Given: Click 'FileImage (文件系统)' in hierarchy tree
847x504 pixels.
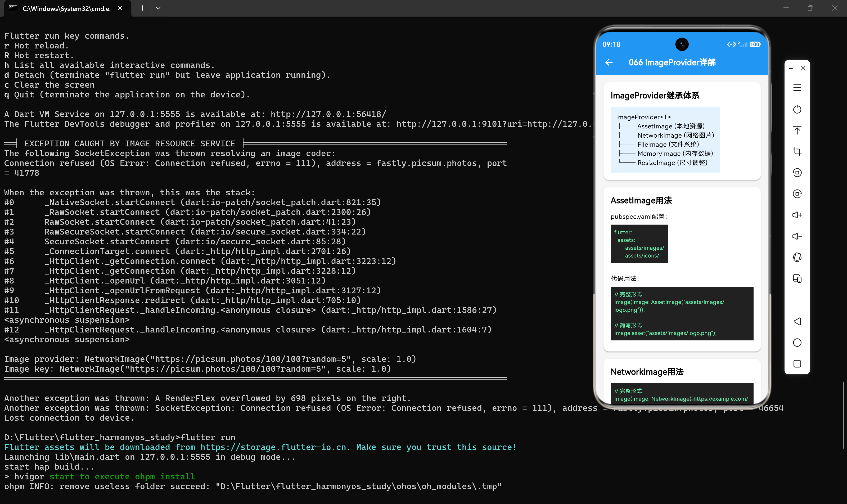Looking at the screenshot, I should [x=668, y=145].
